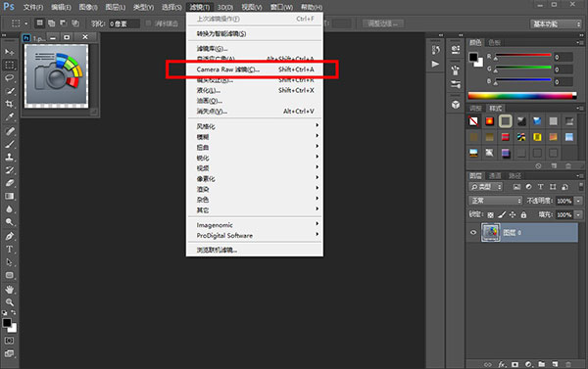Open the layer filter 类型 dropdown
Image resolution: width=588 pixels, height=369 pixels.
click(486, 187)
